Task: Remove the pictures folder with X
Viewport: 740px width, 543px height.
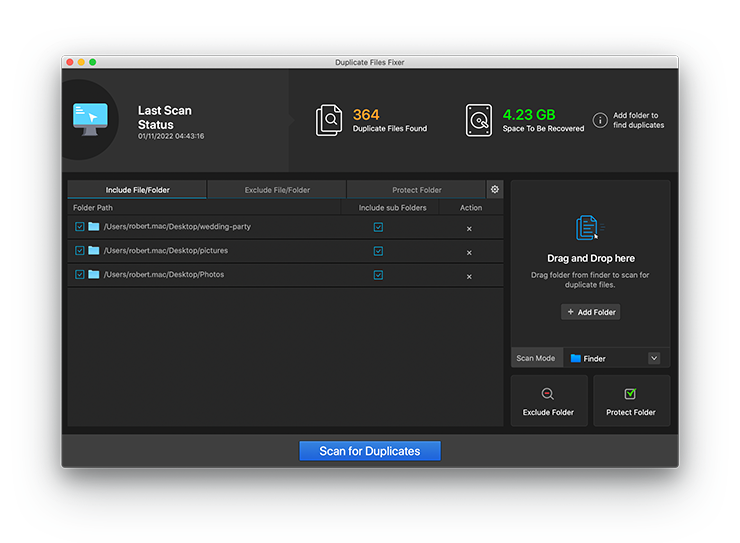Action: tap(469, 253)
